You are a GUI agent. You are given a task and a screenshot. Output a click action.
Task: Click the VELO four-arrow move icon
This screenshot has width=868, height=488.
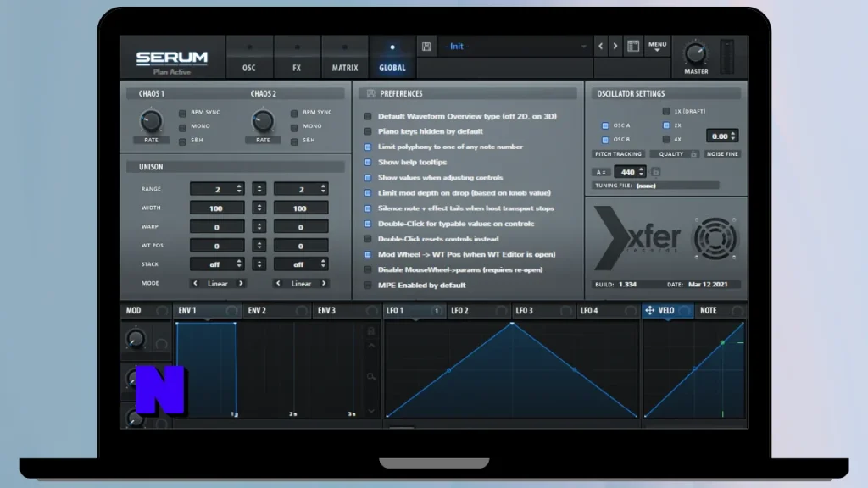point(650,311)
